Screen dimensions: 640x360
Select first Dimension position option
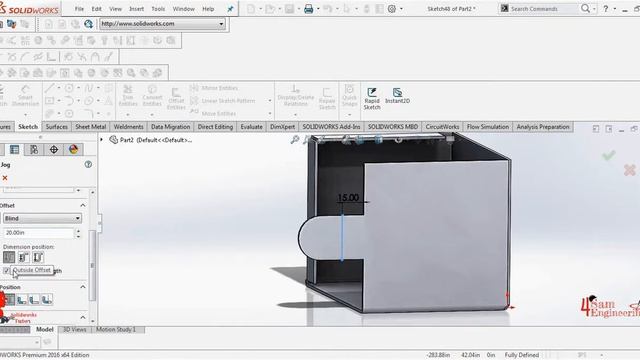click(9, 257)
